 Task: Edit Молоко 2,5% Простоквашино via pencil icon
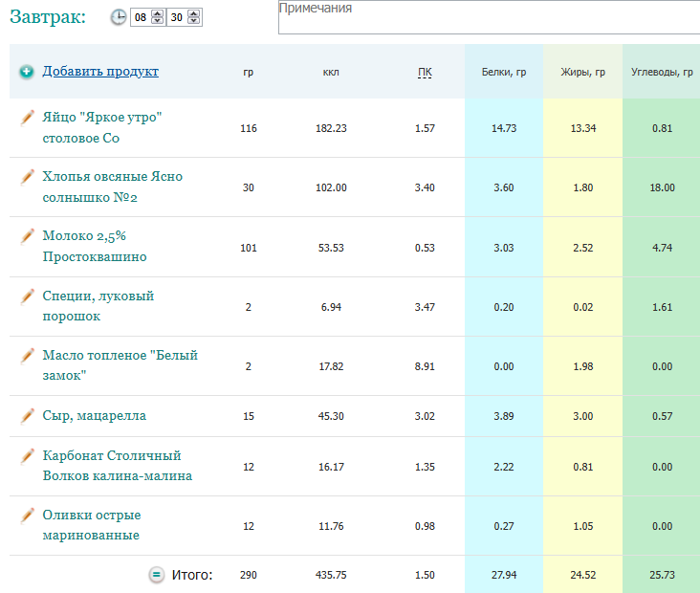[x=27, y=236]
